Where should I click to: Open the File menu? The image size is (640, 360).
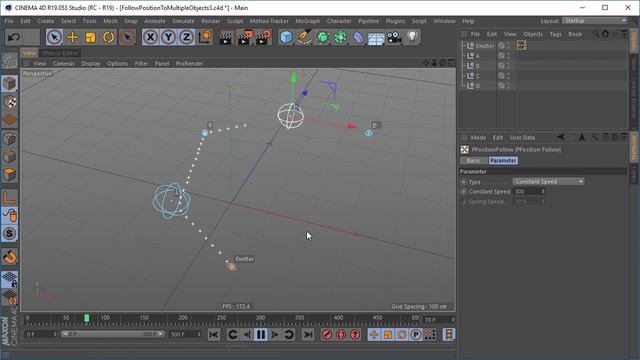(9, 21)
